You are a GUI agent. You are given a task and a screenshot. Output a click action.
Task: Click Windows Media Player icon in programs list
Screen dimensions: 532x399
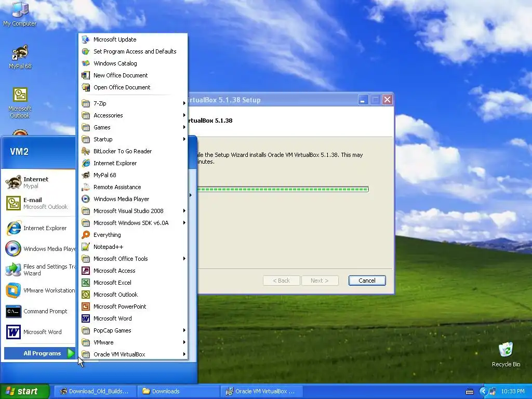86,199
